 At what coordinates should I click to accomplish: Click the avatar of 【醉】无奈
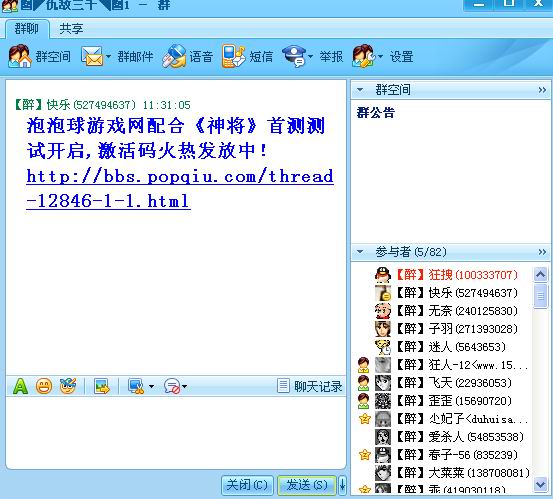[383, 311]
